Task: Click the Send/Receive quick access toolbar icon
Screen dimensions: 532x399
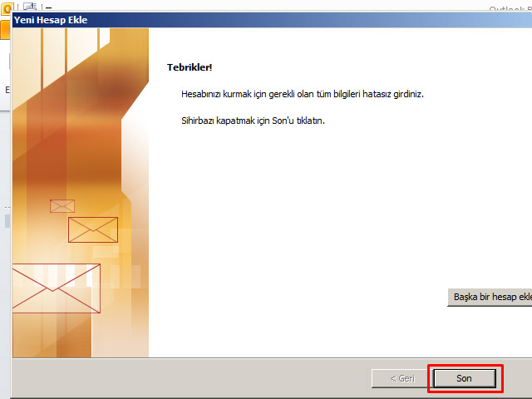Action: [30, 5]
